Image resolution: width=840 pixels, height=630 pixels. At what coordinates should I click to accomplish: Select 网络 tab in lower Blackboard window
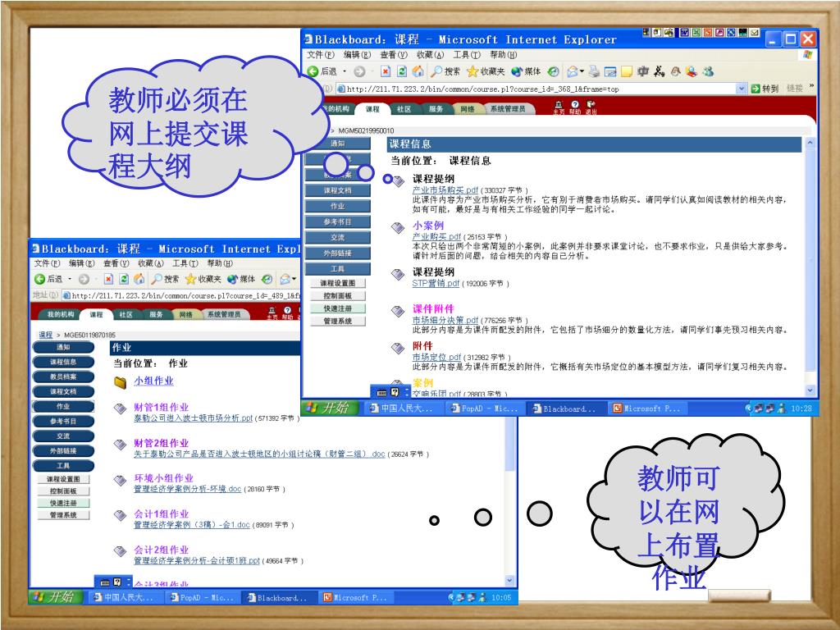point(186,314)
